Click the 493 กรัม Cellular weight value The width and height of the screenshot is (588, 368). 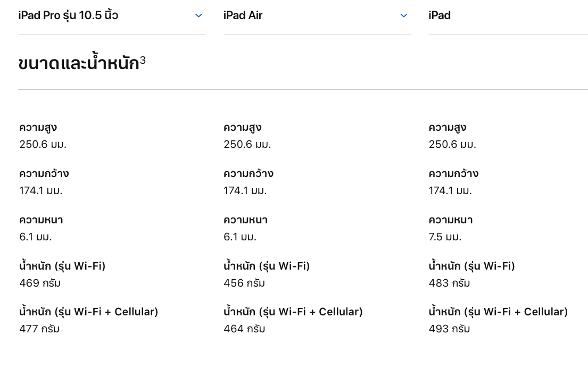pyautogui.click(x=449, y=329)
